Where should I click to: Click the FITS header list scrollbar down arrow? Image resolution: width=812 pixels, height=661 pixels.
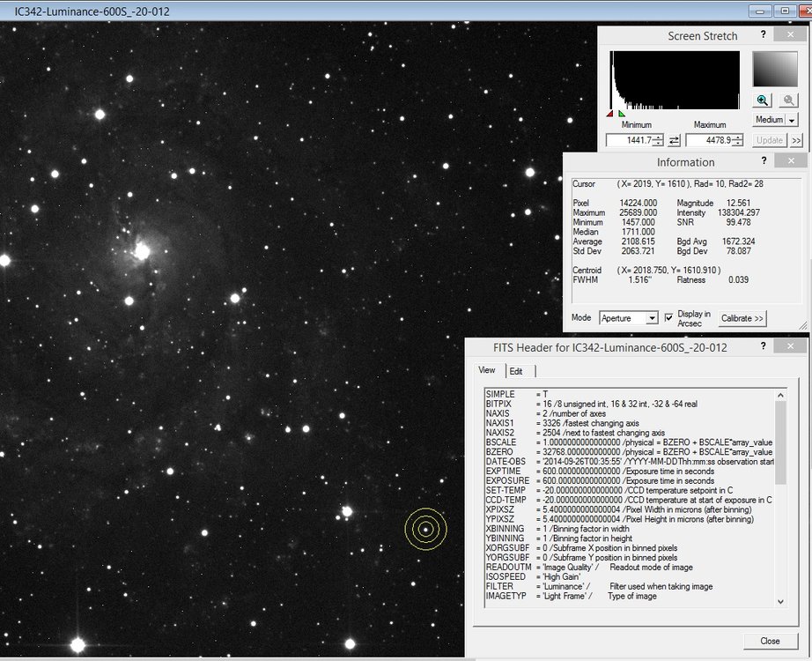(780, 601)
